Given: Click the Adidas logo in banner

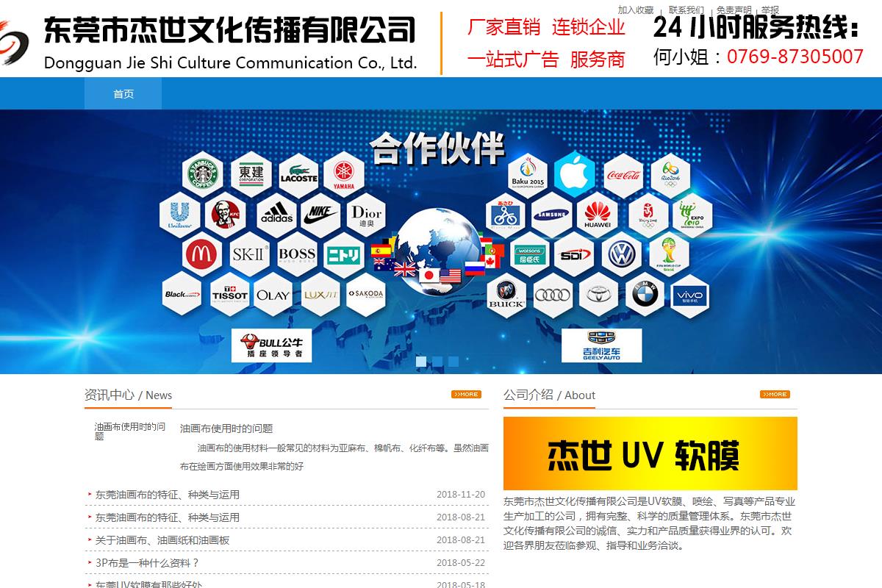Looking at the screenshot, I should click(277, 214).
